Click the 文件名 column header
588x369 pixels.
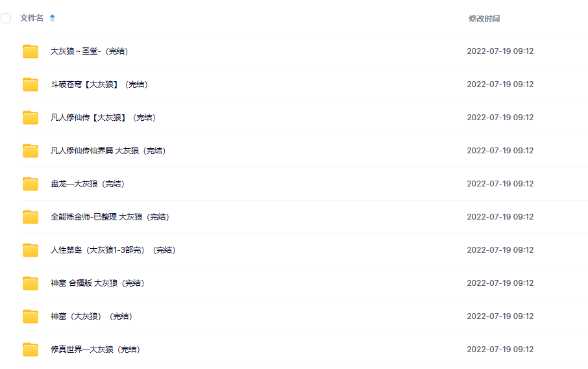tap(32, 18)
